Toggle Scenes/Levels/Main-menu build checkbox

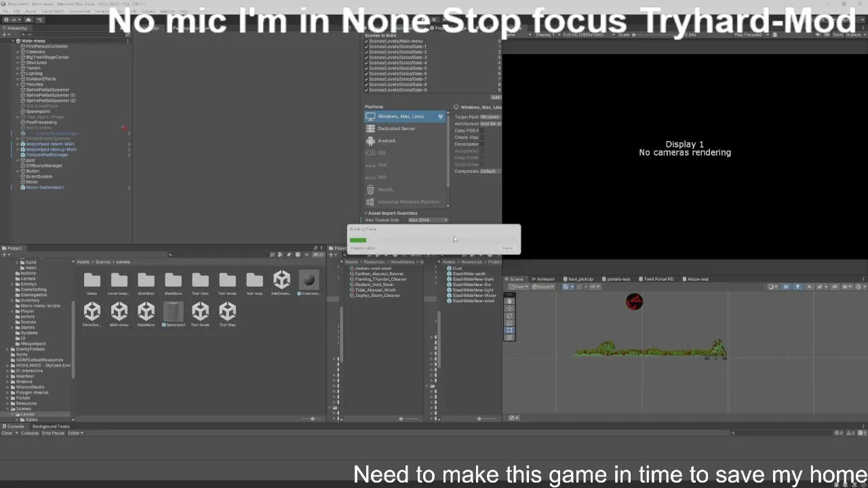[x=367, y=41]
